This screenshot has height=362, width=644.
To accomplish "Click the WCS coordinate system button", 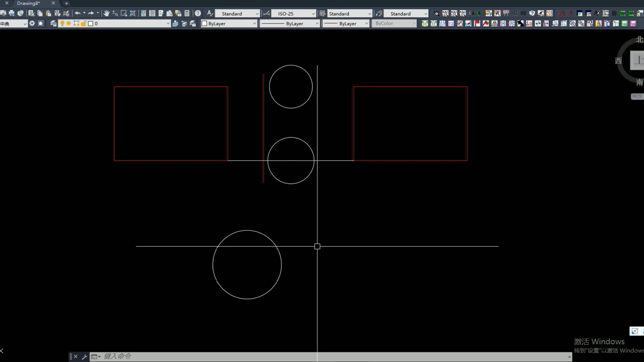I will [x=636, y=96].
